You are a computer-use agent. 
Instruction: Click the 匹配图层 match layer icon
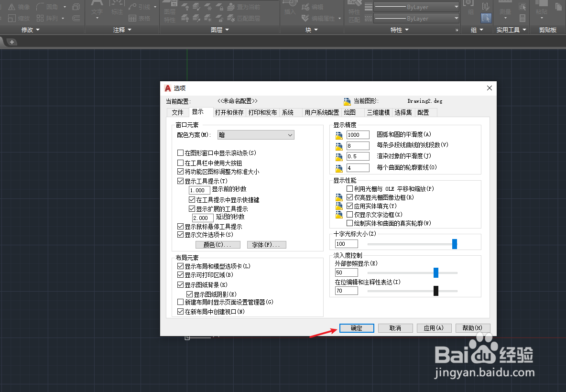click(231, 18)
